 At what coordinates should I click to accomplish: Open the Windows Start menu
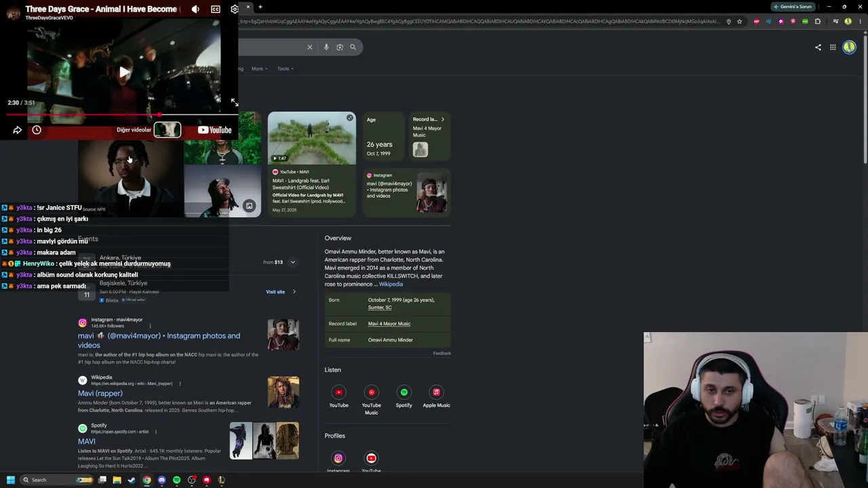point(11,480)
